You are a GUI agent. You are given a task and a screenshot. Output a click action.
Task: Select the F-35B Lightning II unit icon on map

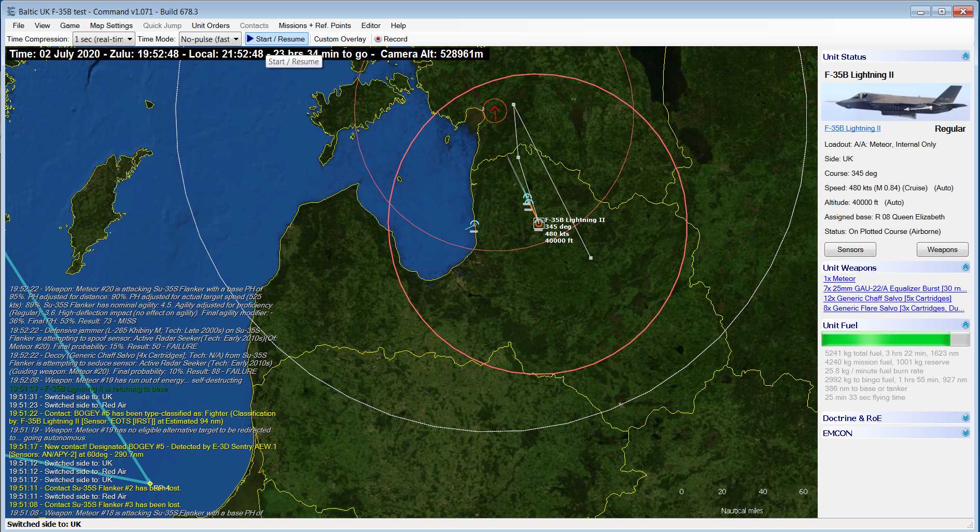[539, 223]
